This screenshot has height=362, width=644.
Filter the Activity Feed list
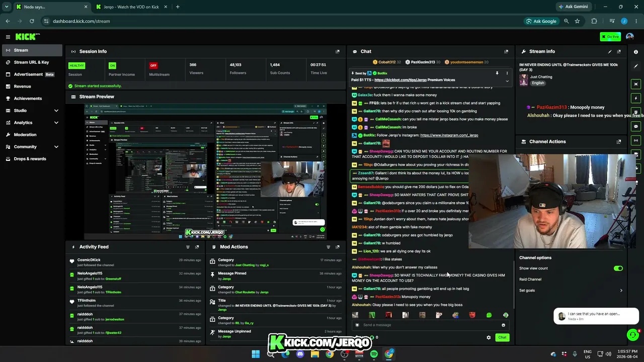pos(188,247)
